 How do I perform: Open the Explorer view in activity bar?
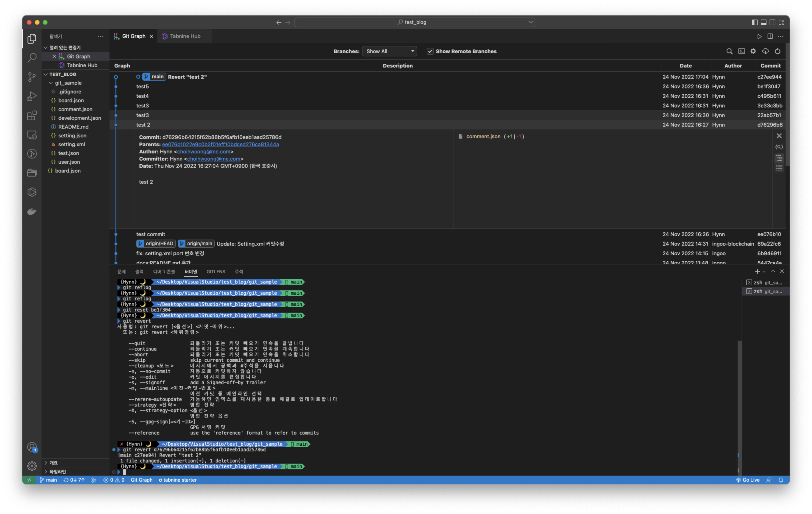[x=32, y=38]
